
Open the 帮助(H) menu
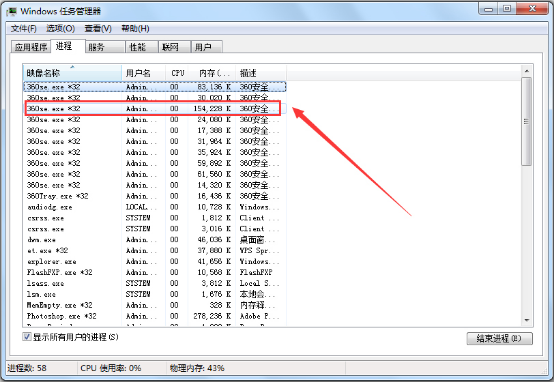pyautogui.click(x=135, y=28)
